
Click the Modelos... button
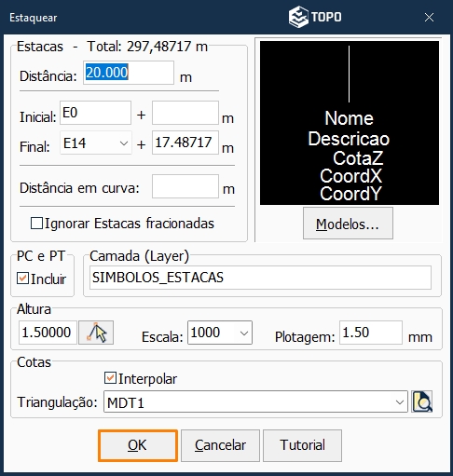348,224
